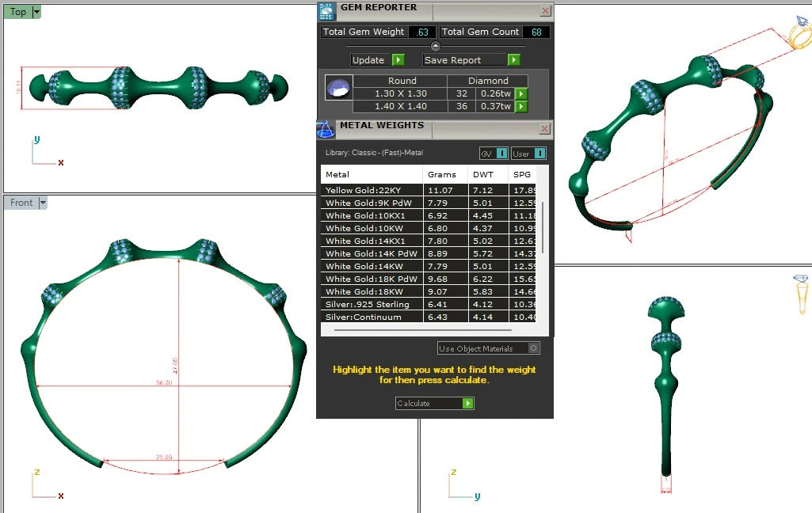Click the 0.26tw weight cell
Viewport: 812px width, 513px height.
[496, 93]
